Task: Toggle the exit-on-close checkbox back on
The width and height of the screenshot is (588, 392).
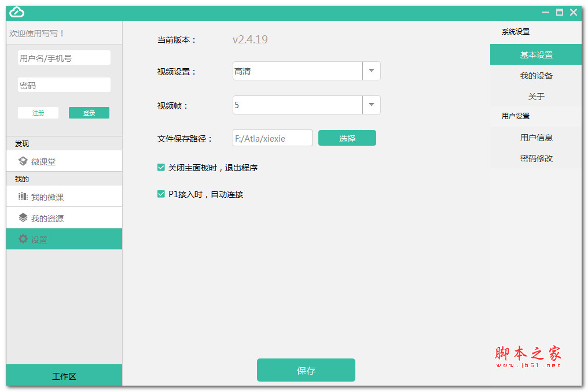Action: 161,167
